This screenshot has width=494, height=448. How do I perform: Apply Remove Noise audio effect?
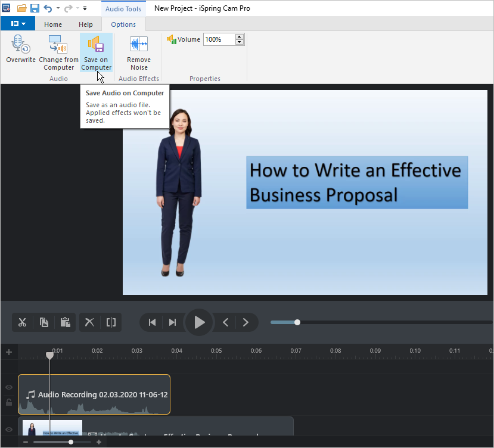pos(139,52)
